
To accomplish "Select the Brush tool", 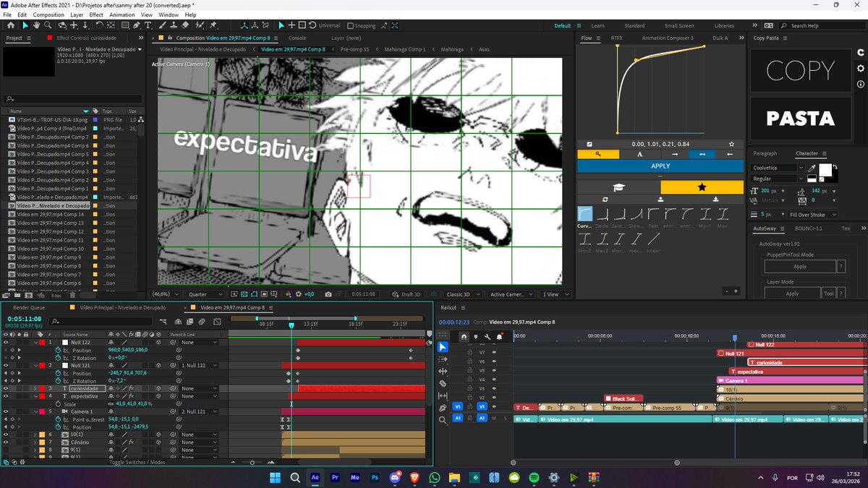I will tap(162, 25).
